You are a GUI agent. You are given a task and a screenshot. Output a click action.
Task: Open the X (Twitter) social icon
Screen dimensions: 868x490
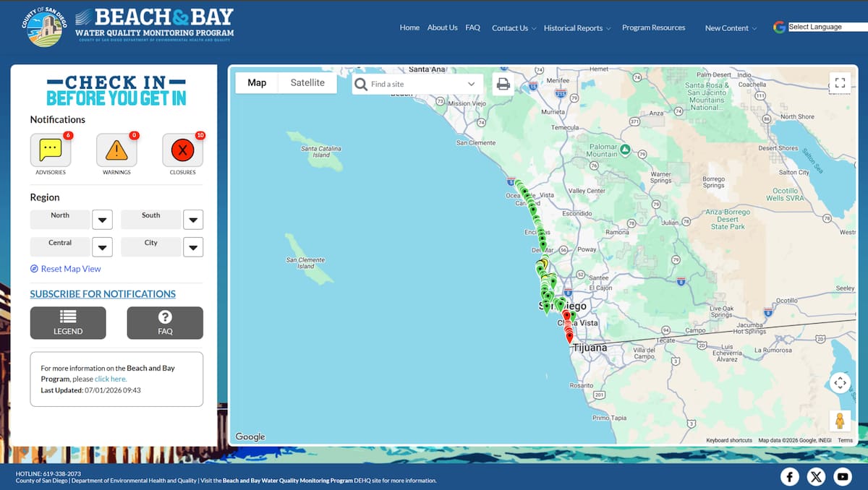(x=817, y=476)
